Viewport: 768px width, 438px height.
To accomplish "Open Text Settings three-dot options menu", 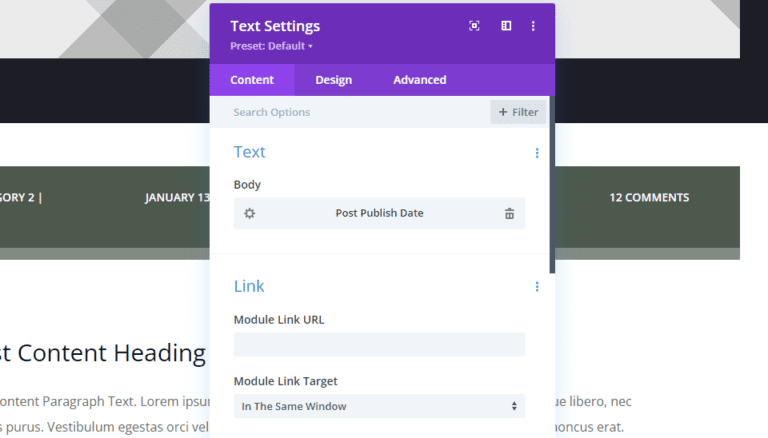I will tap(533, 26).
